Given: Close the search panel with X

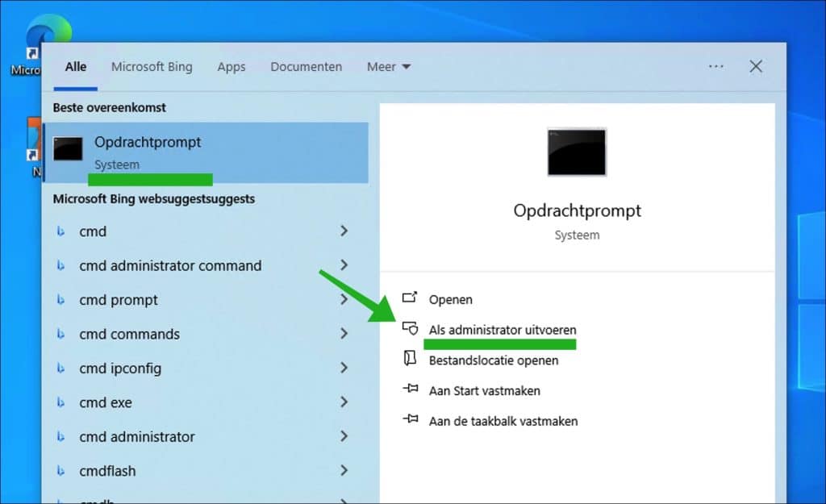Looking at the screenshot, I should [756, 66].
